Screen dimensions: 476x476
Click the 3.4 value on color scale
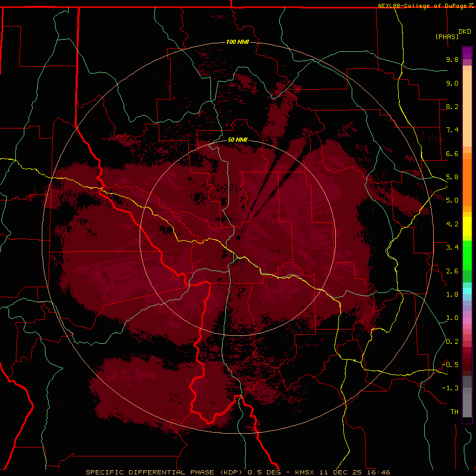[452, 248]
